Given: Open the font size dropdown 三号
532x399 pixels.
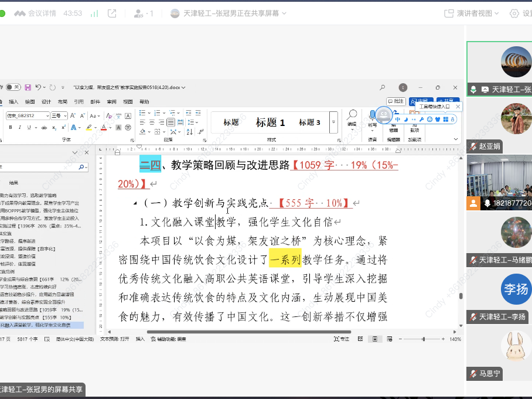Looking at the screenshot, I should 59,115.
